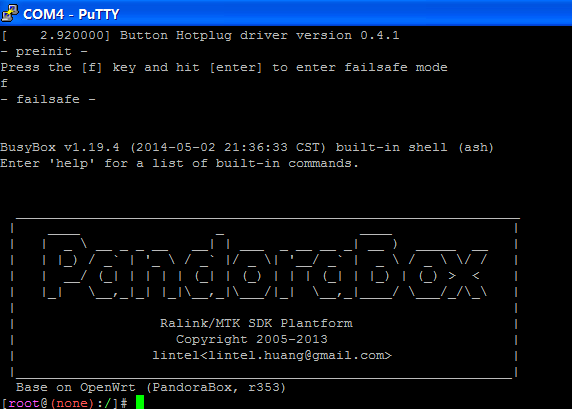
Task: Open the PuTTY system menu icon
Action: [9, 13]
